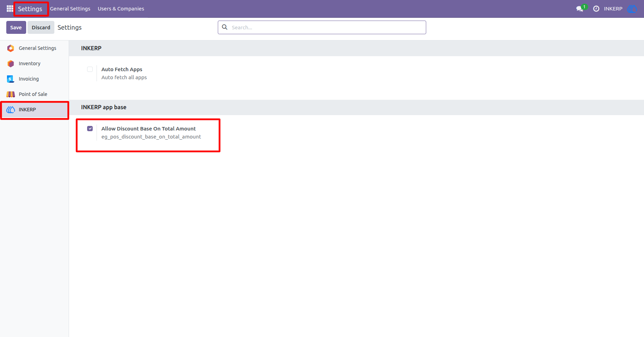Open the conversations chat icon
The height and width of the screenshot is (337, 644).
[x=580, y=9]
